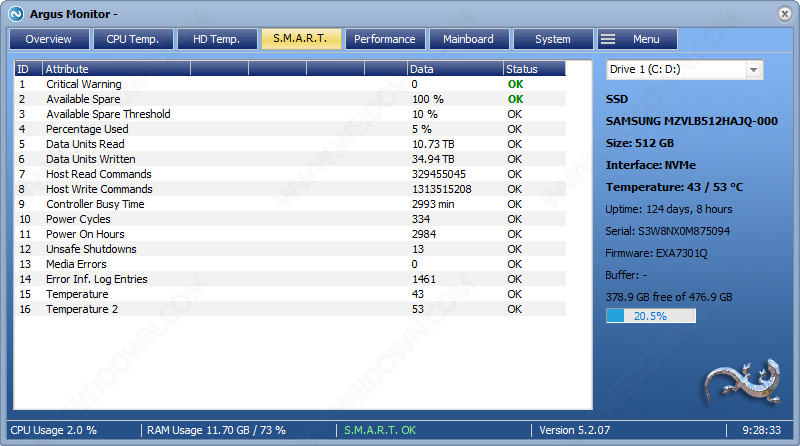The width and height of the screenshot is (800, 446).
Task: Select the Media Errors row
Action: 290,264
